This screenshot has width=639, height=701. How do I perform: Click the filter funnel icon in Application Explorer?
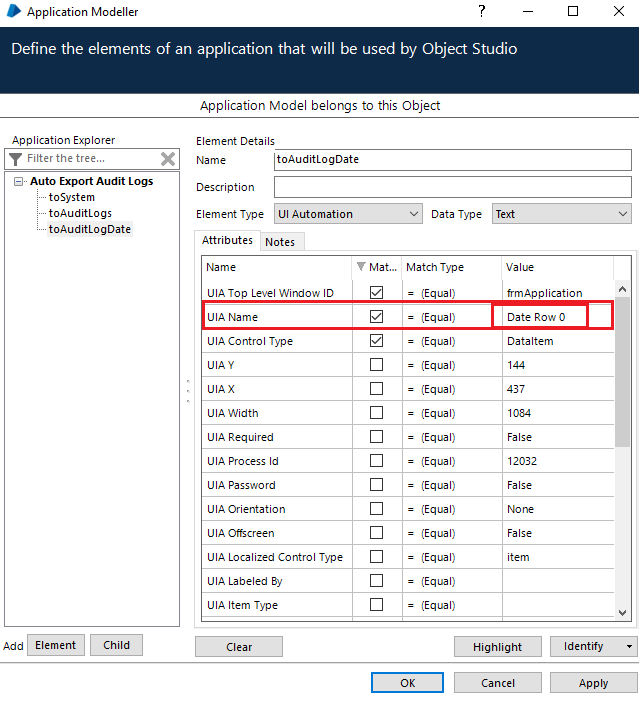coord(16,159)
